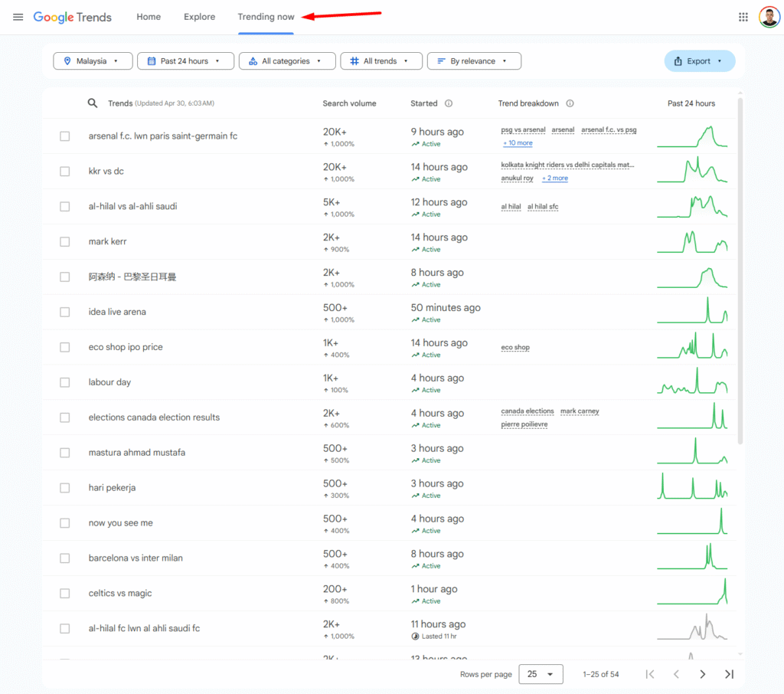Go to the first page of results

pos(650,674)
